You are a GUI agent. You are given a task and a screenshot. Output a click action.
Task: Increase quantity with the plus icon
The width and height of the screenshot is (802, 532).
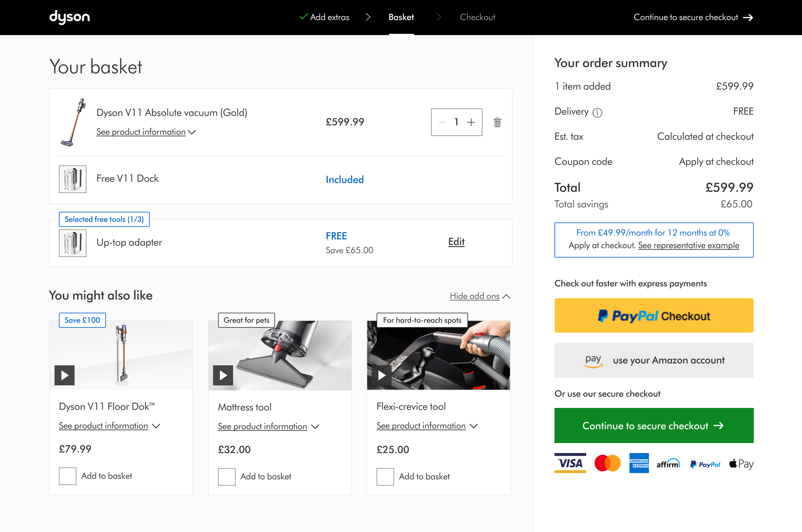(x=471, y=122)
